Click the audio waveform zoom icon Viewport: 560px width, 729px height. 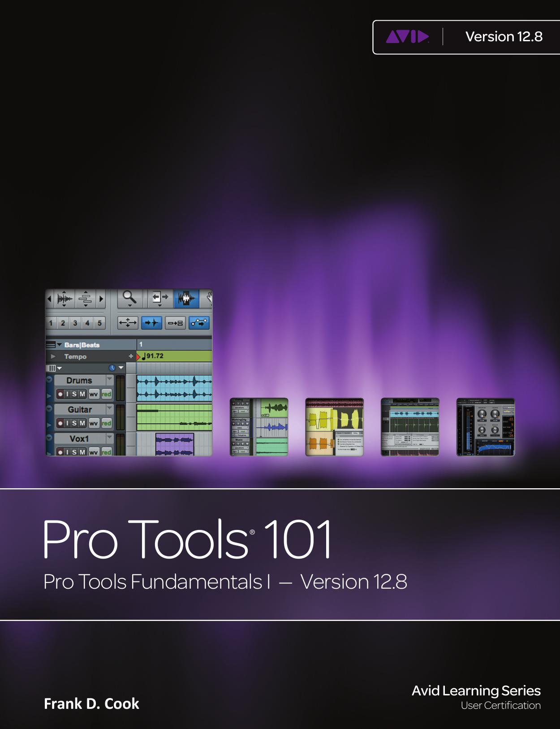coord(65,299)
